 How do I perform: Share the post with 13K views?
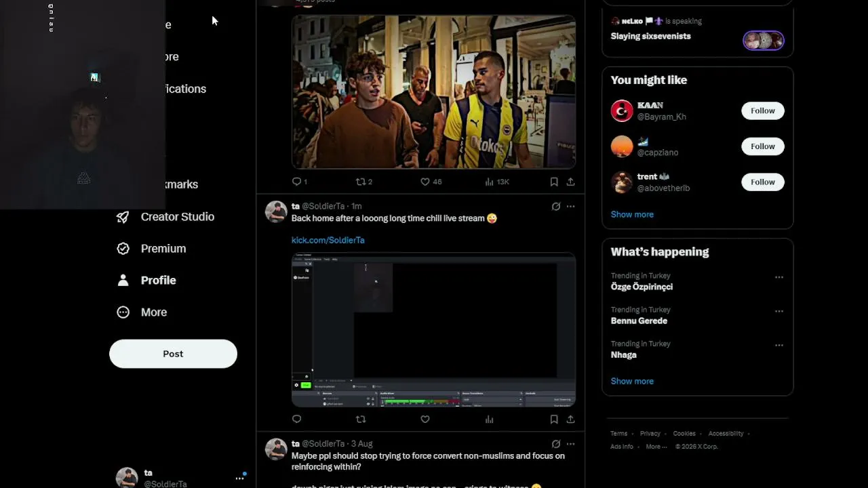571,182
